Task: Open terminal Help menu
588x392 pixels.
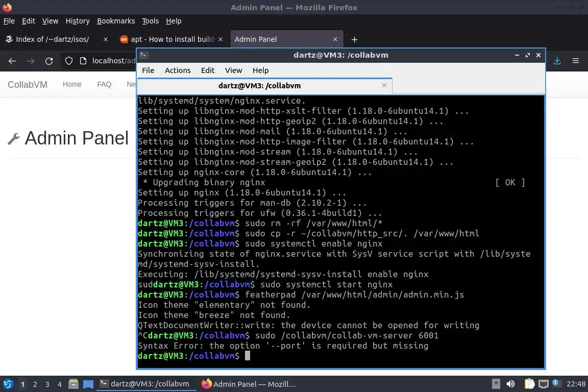Action: pos(261,70)
